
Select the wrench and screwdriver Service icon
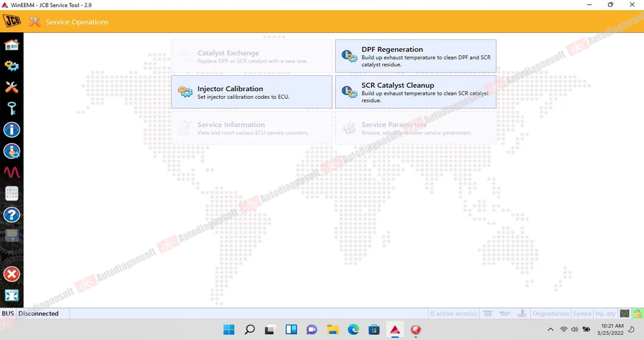(x=11, y=87)
